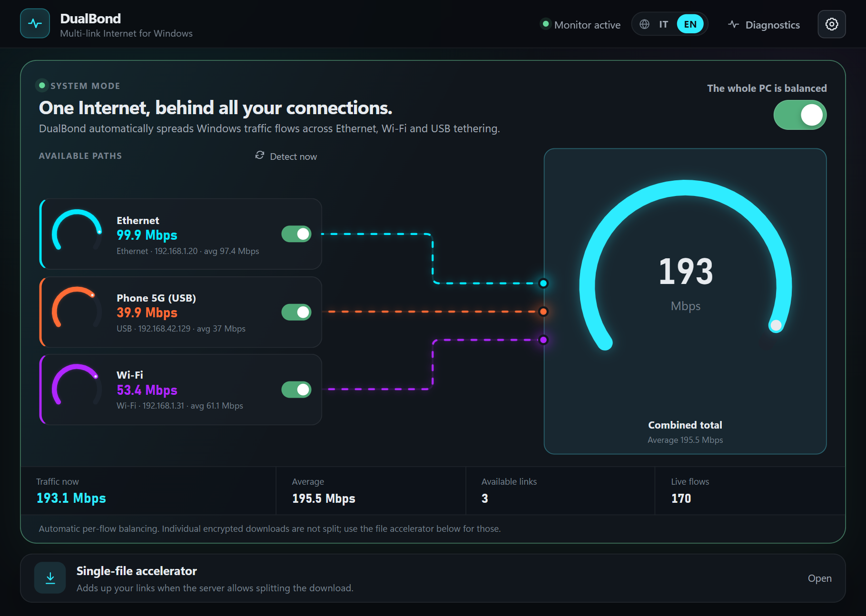Open settings via the gear icon
The width and height of the screenshot is (866, 616).
tap(831, 24)
